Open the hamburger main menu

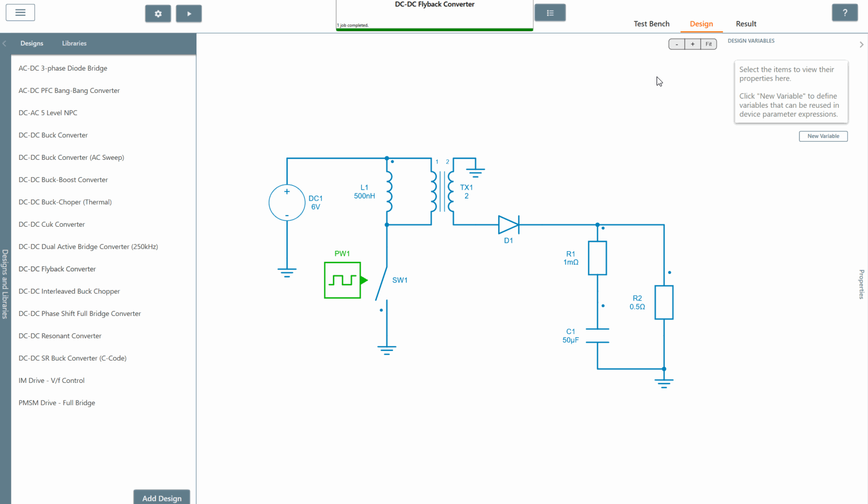click(x=20, y=13)
